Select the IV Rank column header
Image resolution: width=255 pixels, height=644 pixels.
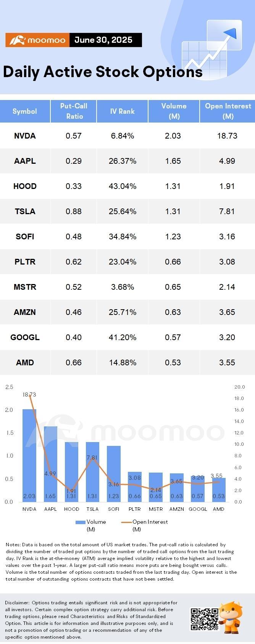(122, 111)
